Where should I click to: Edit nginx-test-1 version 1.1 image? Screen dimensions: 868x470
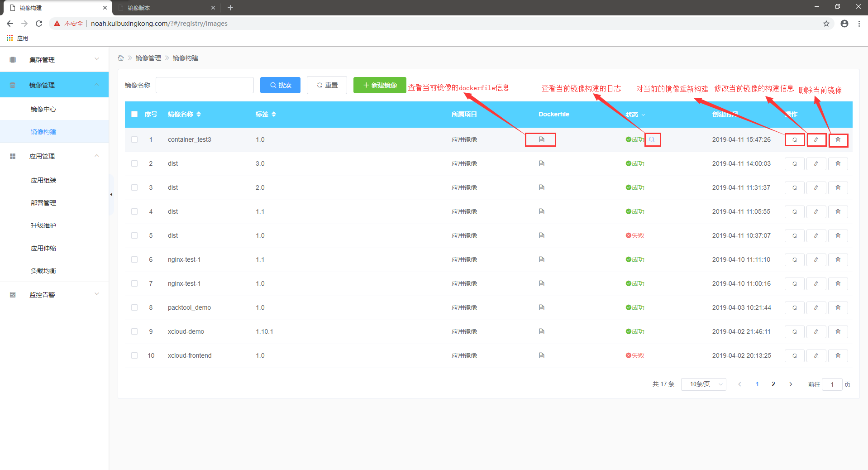[x=816, y=260]
